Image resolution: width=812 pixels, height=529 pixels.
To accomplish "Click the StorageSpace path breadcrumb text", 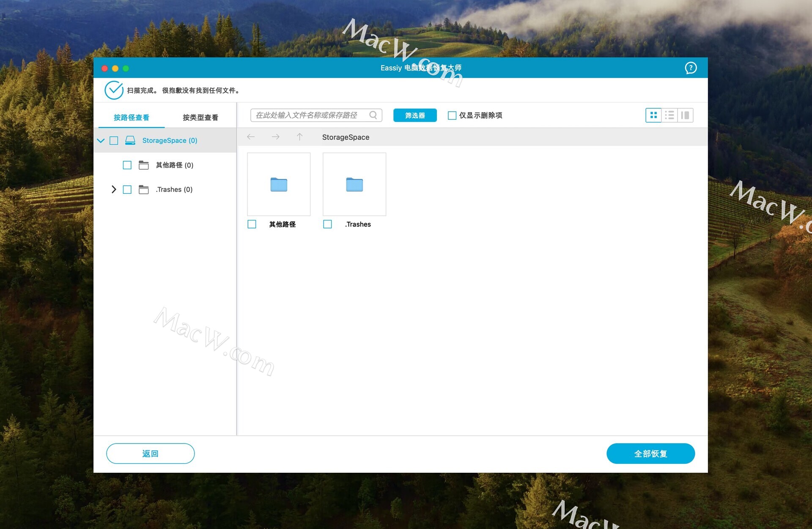I will 346,137.
